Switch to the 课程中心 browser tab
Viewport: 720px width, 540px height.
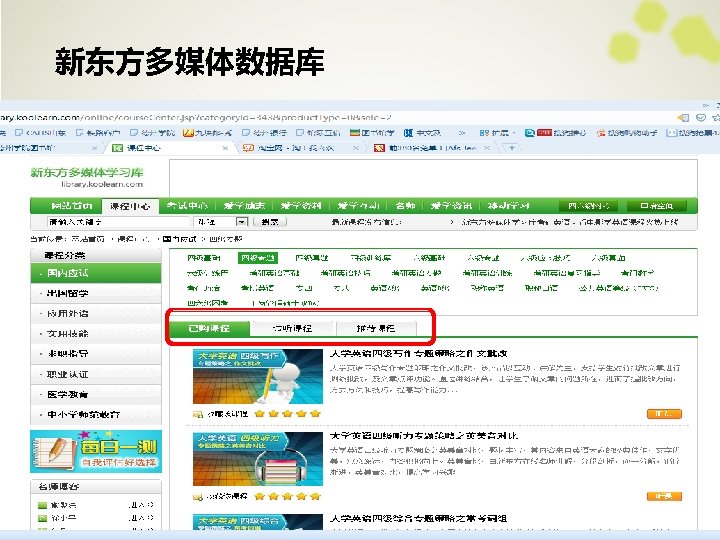pyautogui.click(x=168, y=148)
